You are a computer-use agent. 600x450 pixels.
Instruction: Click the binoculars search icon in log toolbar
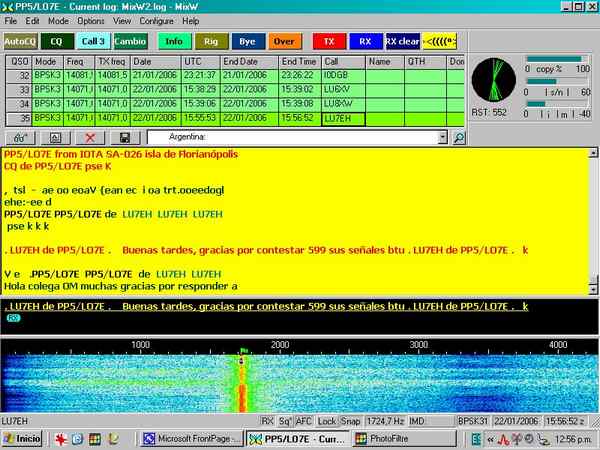pos(20,137)
